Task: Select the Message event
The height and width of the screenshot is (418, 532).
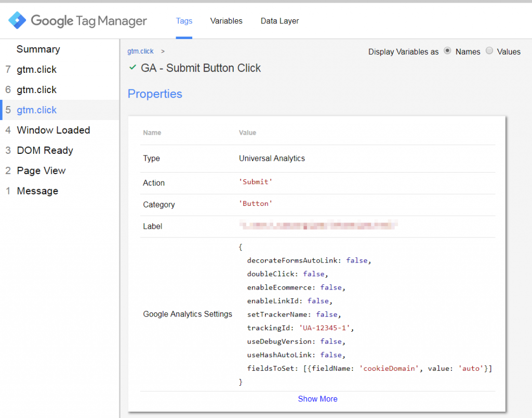Action: point(37,191)
